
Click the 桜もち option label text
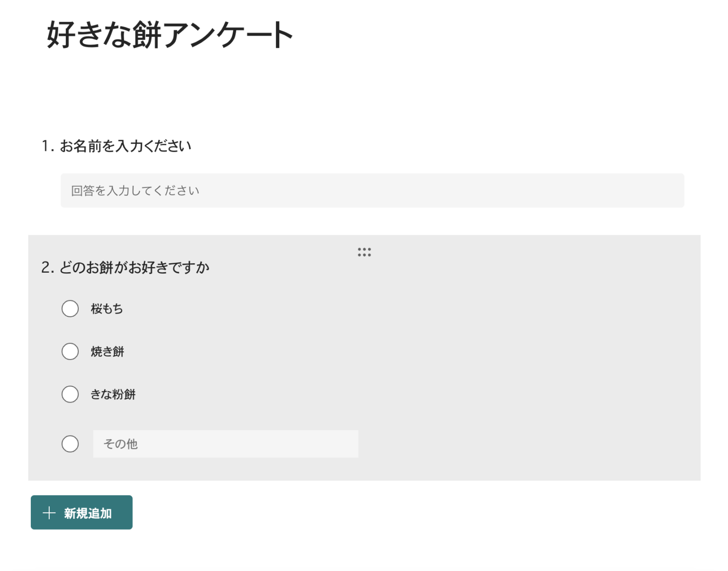(x=107, y=308)
